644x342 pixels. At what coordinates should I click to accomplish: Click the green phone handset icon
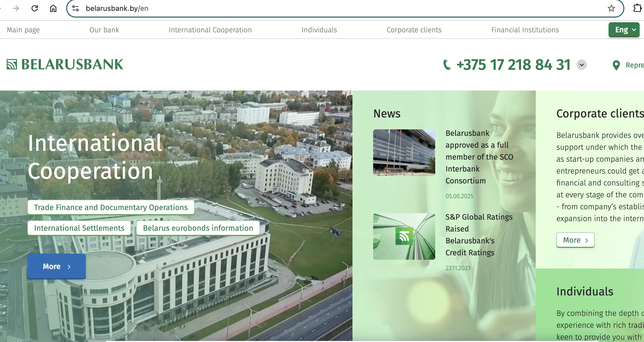(447, 65)
